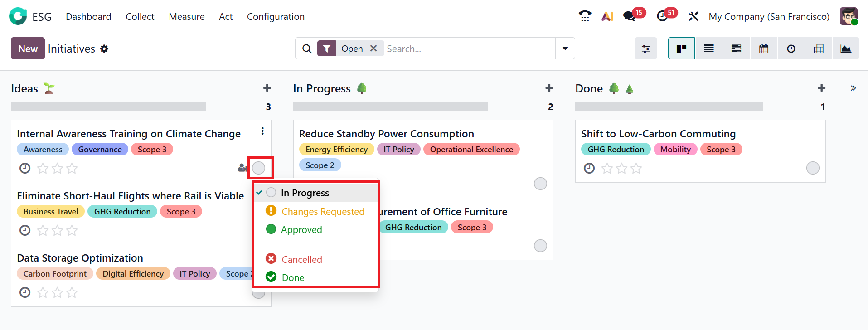Remove the Open filter
Image resolution: width=868 pixels, height=330 pixels.
[x=373, y=49]
